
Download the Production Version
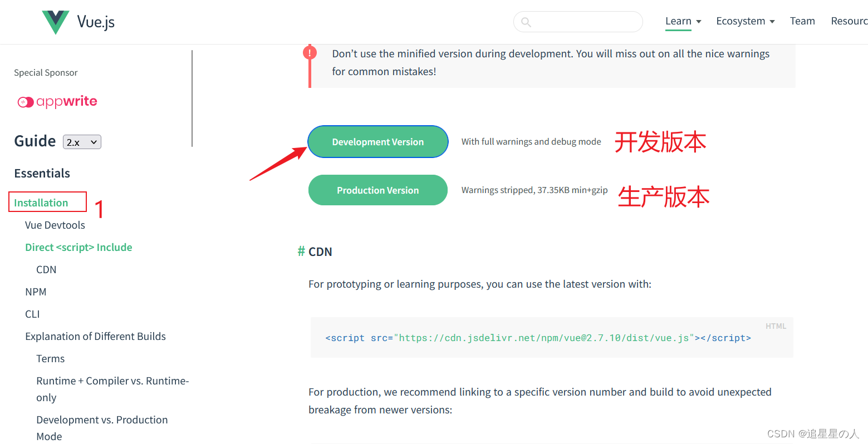coord(378,190)
